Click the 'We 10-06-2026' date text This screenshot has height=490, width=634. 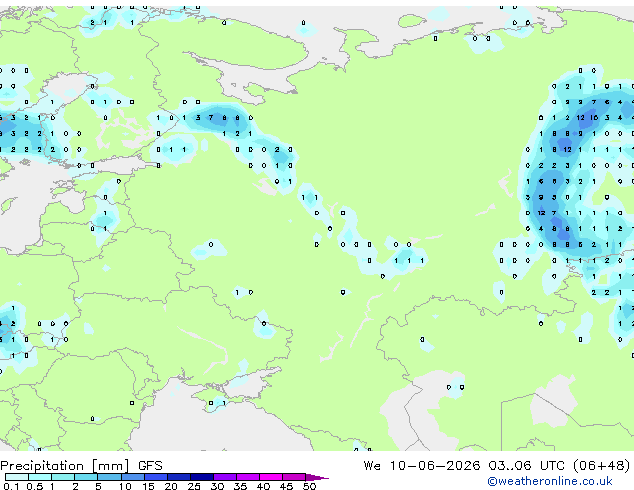(x=422, y=465)
